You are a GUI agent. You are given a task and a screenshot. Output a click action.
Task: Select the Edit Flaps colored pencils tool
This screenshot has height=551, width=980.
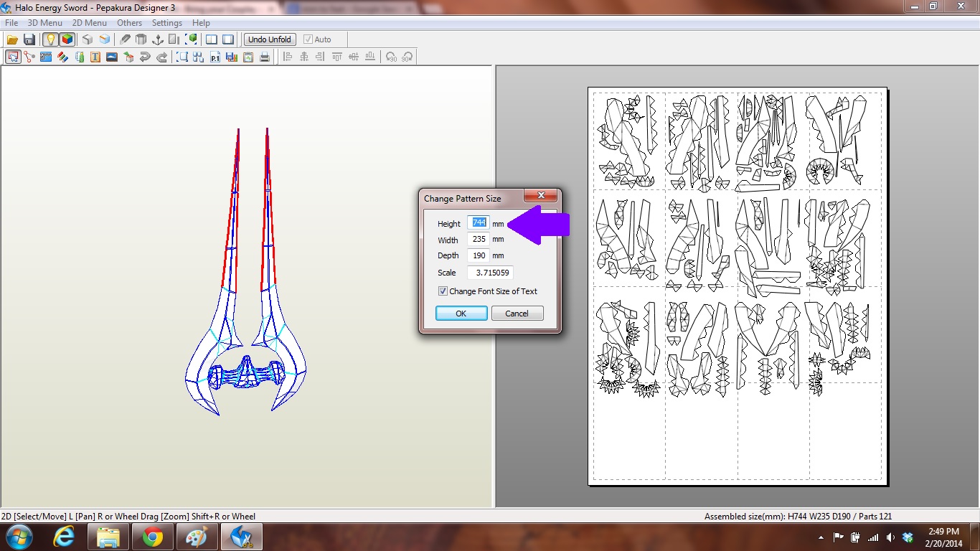click(x=62, y=57)
